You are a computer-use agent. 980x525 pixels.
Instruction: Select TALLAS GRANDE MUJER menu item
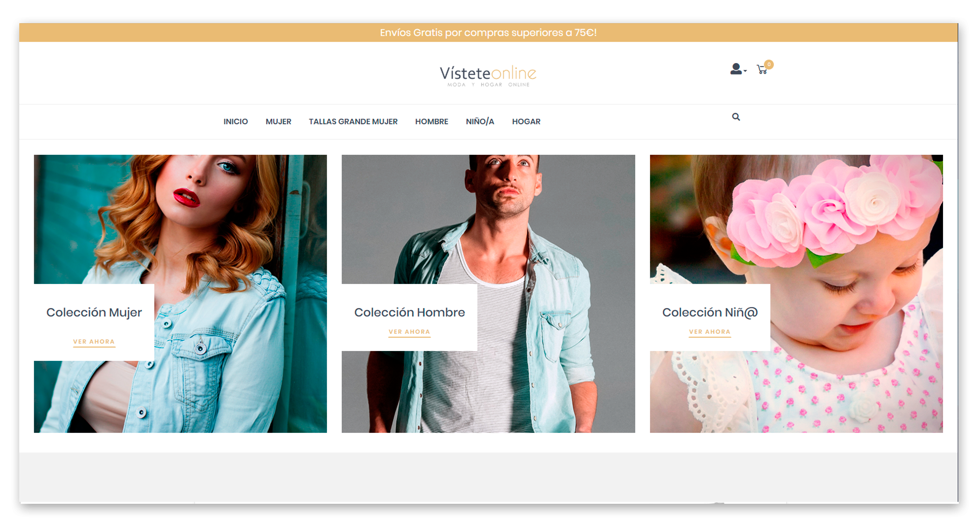click(353, 121)
